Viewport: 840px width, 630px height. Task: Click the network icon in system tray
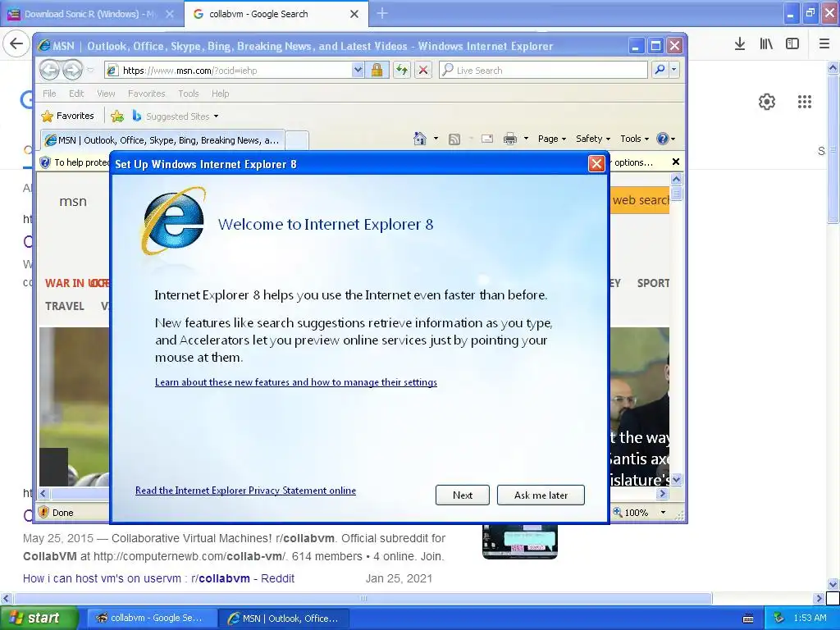[779, 619]
